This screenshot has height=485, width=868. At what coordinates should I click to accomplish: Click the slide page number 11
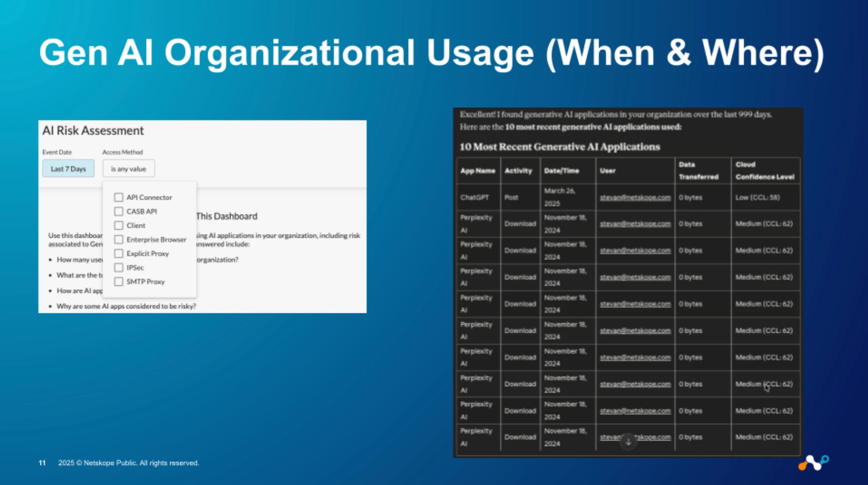(42, 463)
